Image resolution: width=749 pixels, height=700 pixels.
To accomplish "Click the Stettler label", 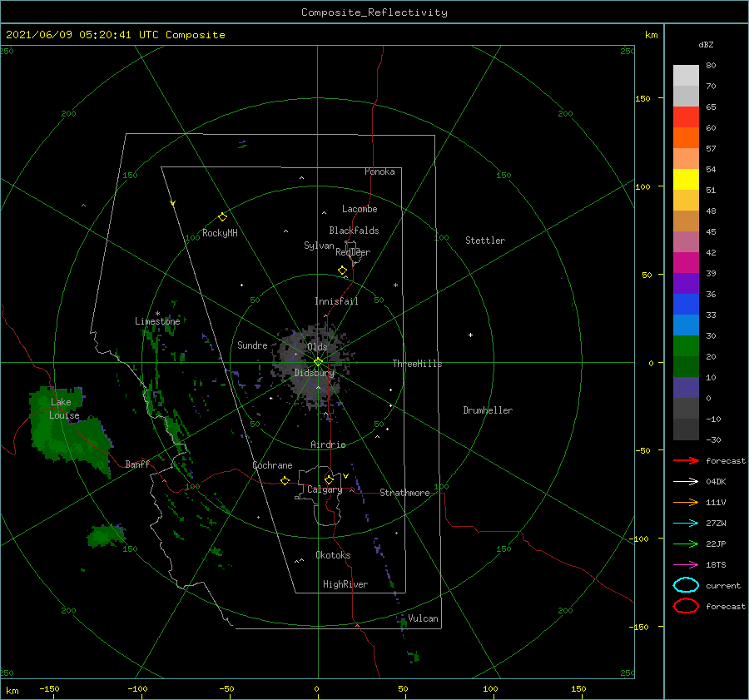I will (x=485, y=241).
